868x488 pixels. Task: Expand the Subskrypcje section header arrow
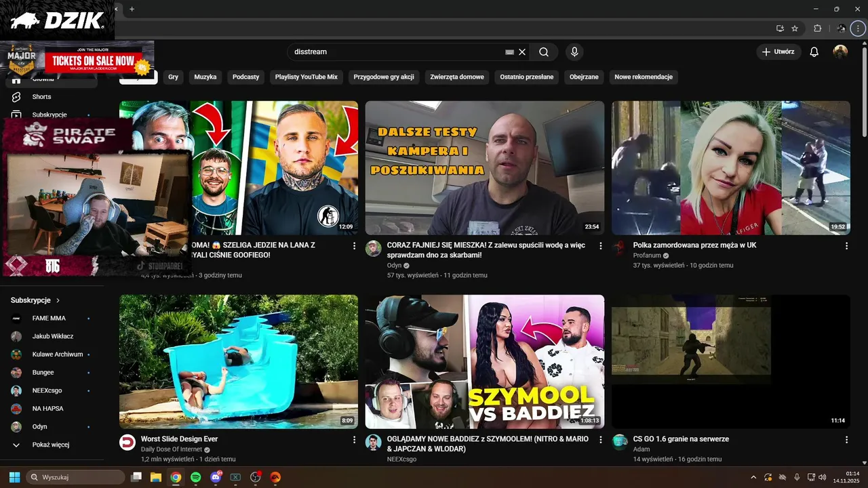click(x=58, y=300)
